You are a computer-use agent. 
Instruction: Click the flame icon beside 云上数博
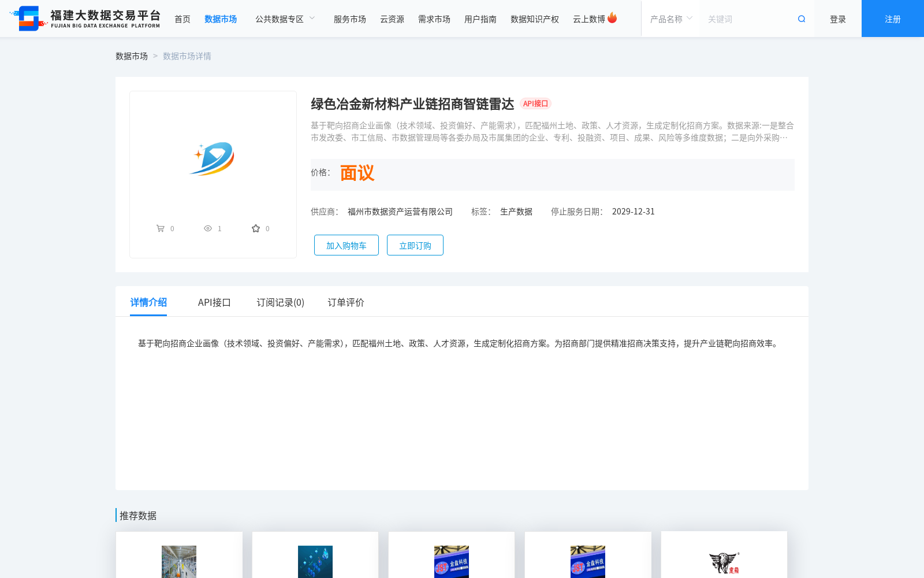pyautogui.click(x=612, y=18)
